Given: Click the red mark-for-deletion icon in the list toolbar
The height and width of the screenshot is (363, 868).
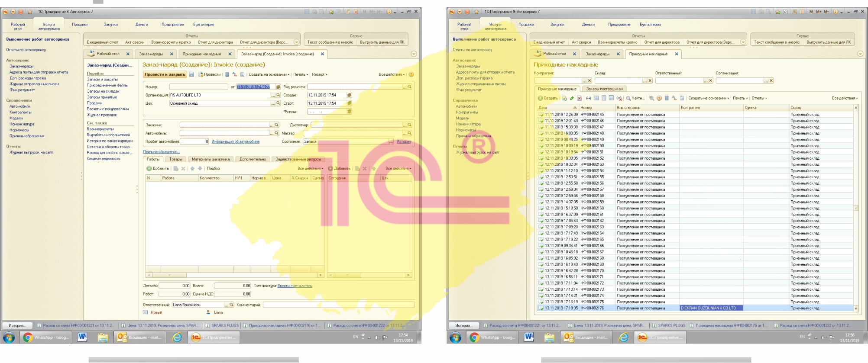Looking at the screenshot, I should (x=579, y=98).
